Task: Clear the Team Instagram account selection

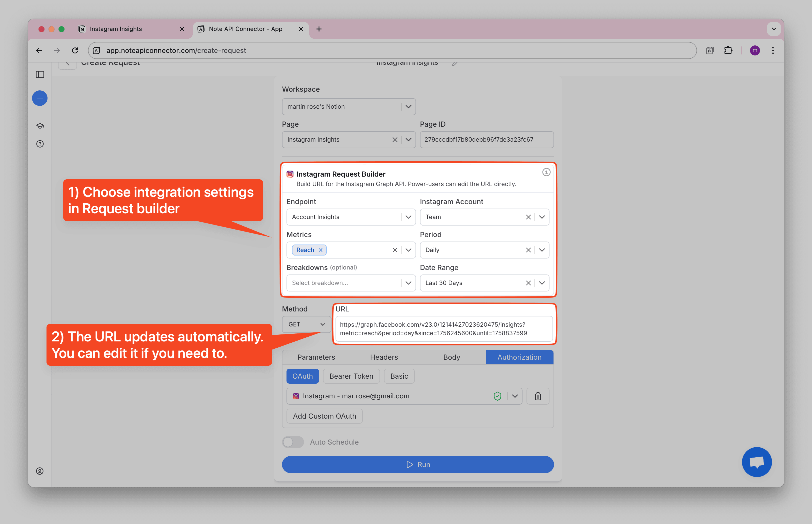Action: (528, 217)
